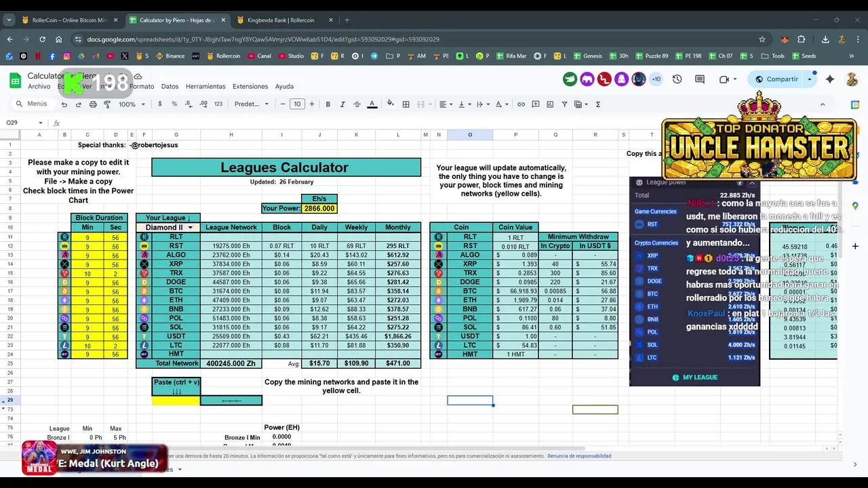Open the video call dropdown arrow

coord(736,79)
